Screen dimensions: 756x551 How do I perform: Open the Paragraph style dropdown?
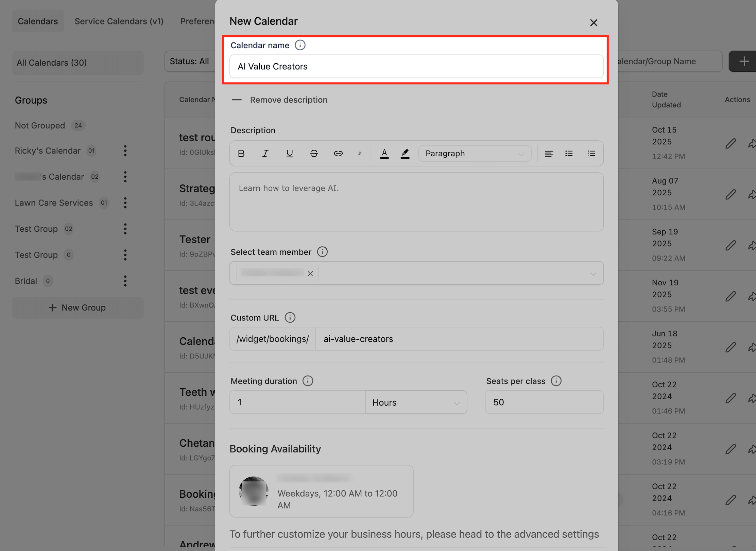[x=475, y=154]
